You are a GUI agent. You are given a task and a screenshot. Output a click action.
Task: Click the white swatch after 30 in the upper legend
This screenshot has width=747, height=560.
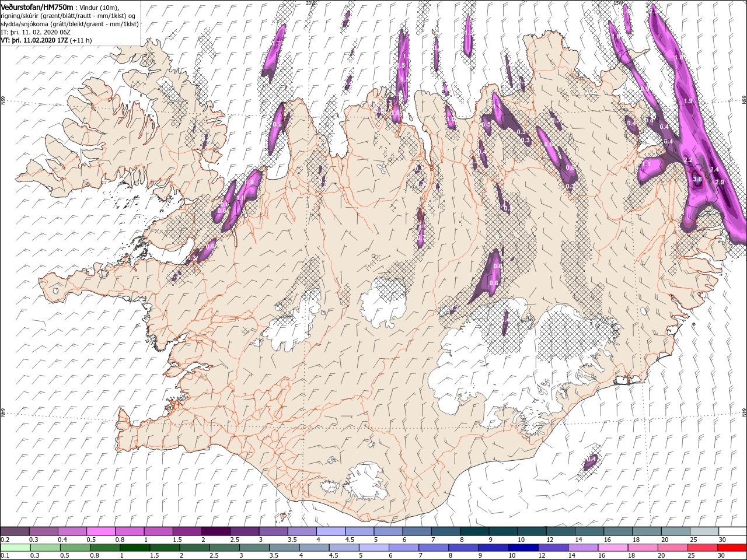click(x=732, y=531)
